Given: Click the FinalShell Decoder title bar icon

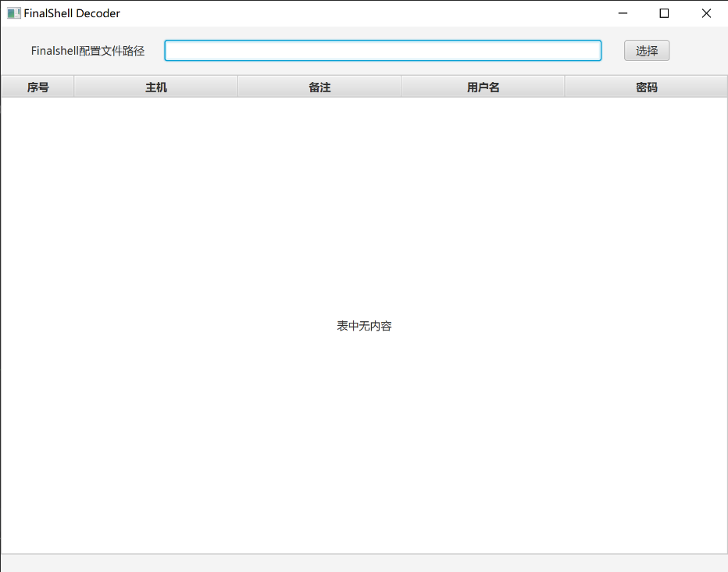Looking at the screenshot, I should (x=14, y=13).
